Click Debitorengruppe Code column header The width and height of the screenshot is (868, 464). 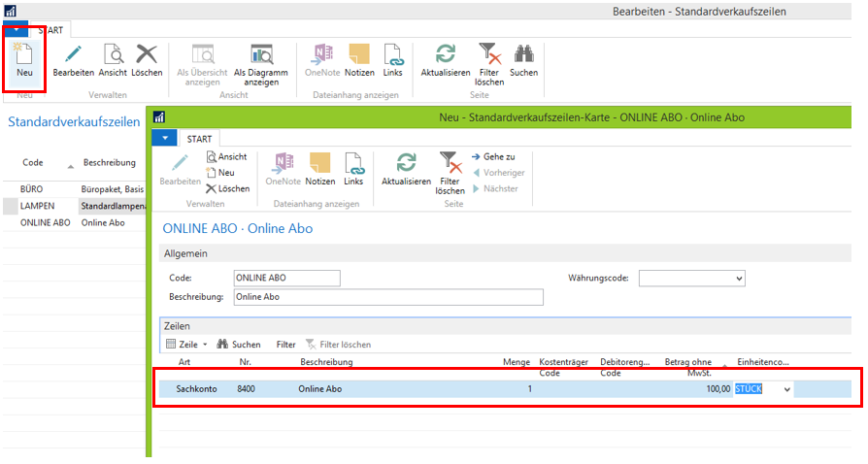(625, 367)
